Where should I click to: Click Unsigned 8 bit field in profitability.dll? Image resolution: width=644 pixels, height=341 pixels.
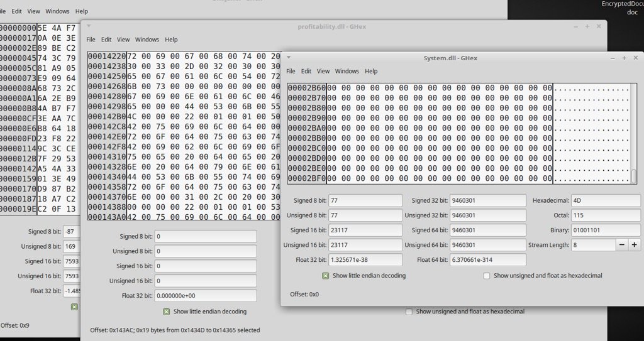[x=206, y=251]
